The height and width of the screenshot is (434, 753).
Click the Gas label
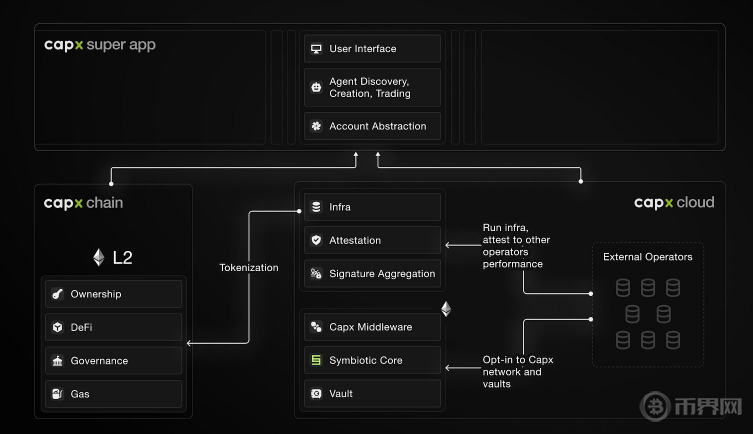pos(80,394)
